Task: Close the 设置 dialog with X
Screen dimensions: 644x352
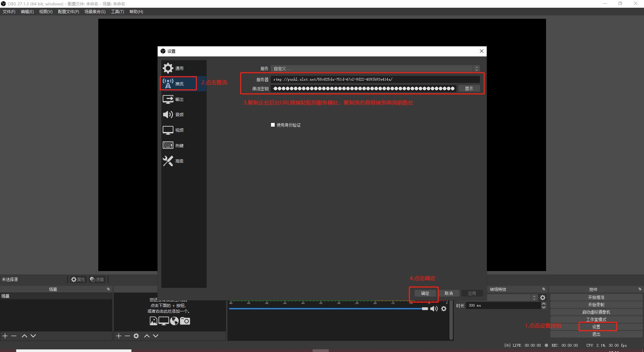Action: (x=482, y=51)
